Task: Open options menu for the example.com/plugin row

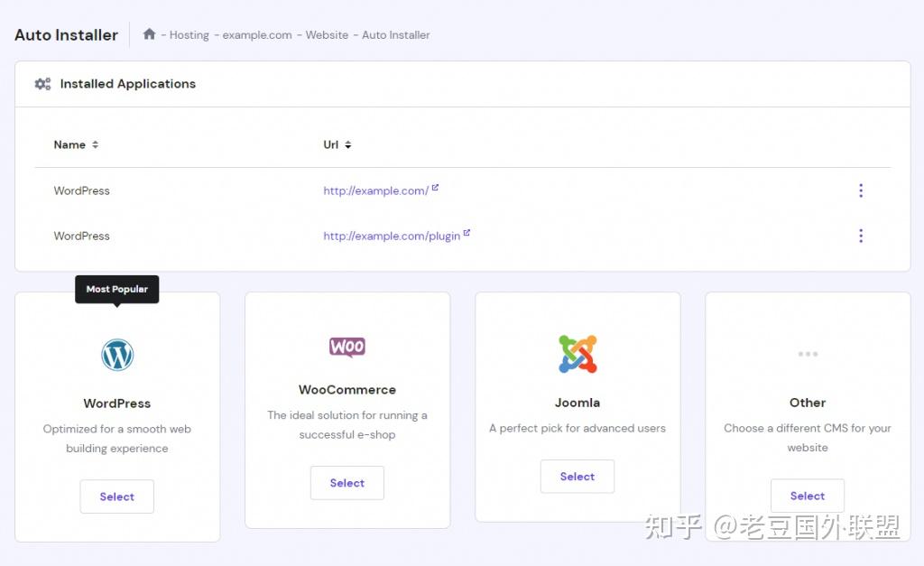Action: (861, 236)
